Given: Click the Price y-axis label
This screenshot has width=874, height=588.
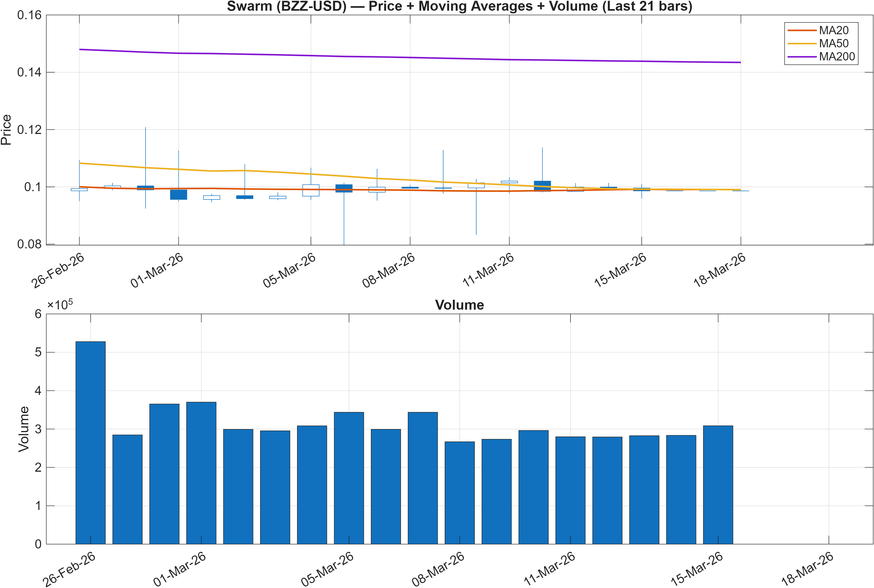Looking at the screenshot, I should [x=6, y=130].
